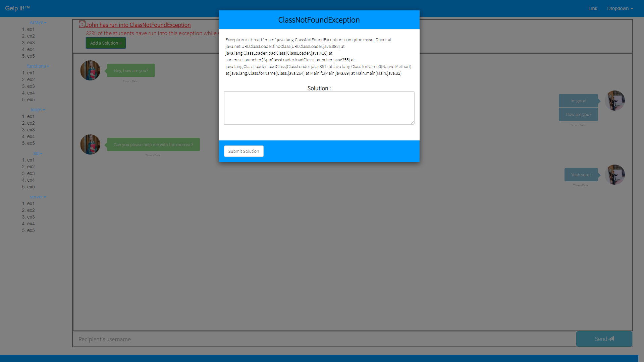Collapse the functions category list
The height and width of the screenshot is (362, 644).
click(38, 66)
